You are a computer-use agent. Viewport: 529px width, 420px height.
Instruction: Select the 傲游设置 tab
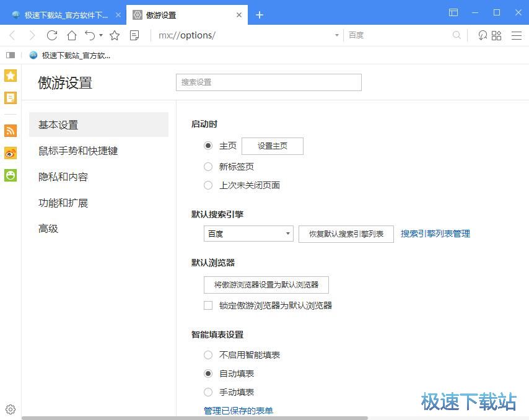pyautogui.click(x=187, y=15)
